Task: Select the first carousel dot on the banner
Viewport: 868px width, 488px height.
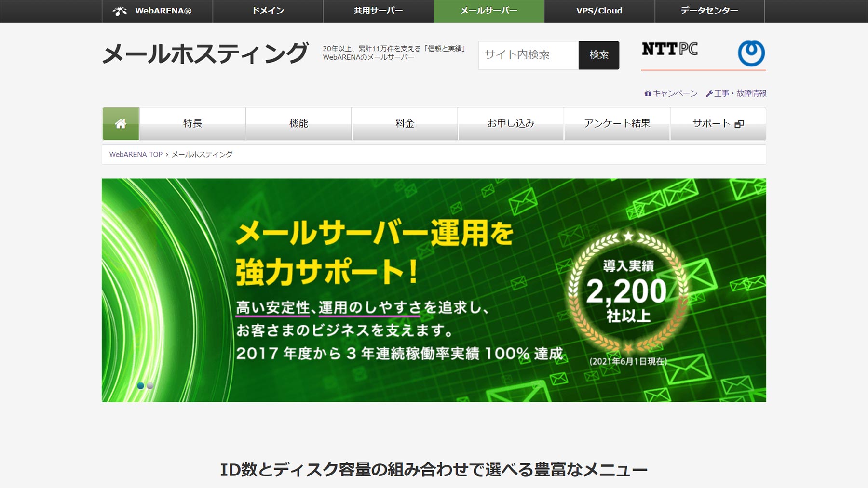Action: [140, 386]
